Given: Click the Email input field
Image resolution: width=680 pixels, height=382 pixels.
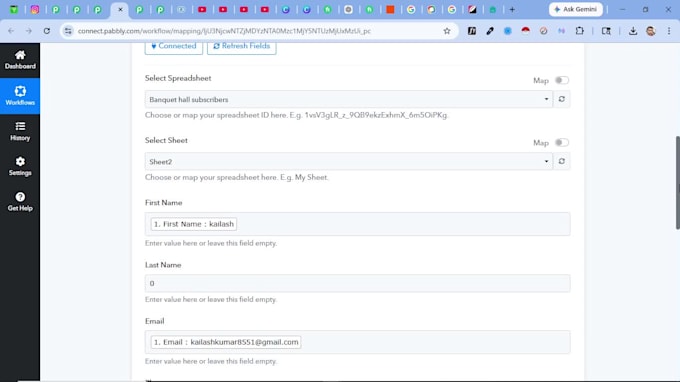Looking at the screenshot, I should [x=357, y=342].
